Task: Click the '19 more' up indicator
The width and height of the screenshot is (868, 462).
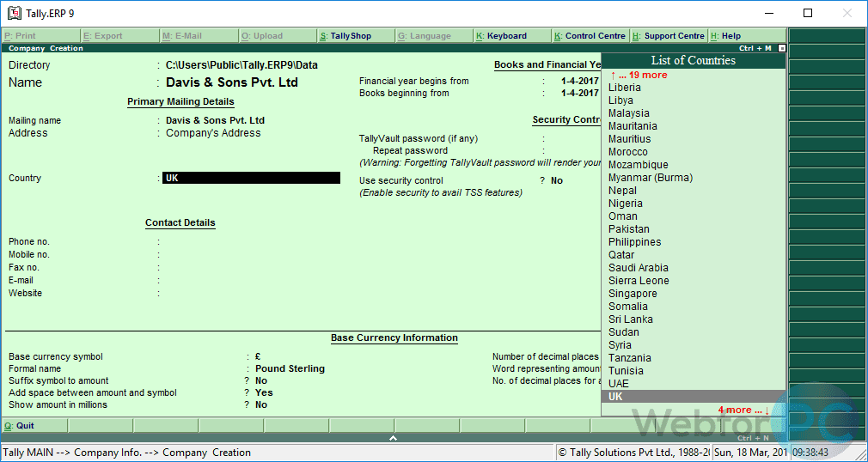Action: point(639,75)
